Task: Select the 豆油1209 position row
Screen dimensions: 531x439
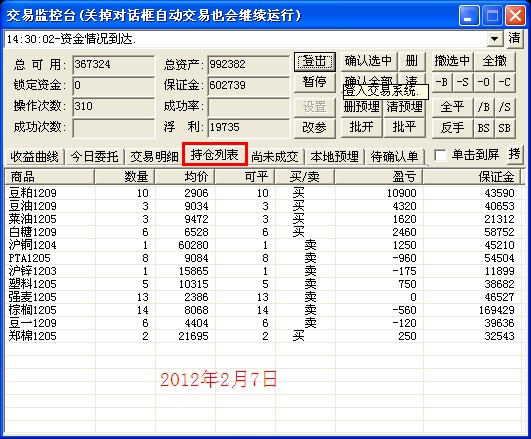Action: click(x=263, y=206)
